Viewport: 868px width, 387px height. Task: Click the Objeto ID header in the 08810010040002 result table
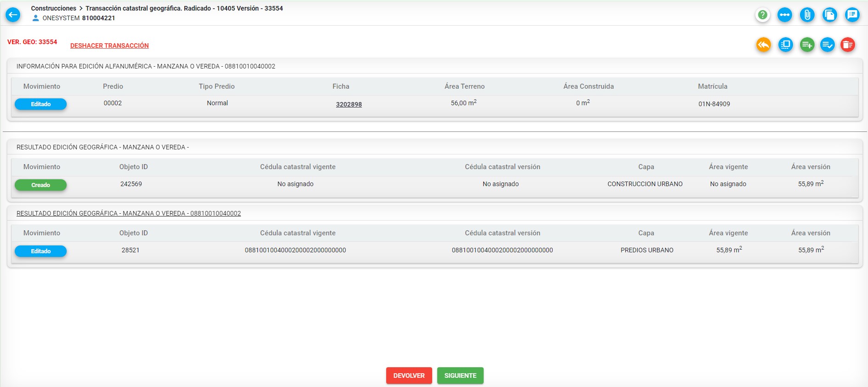(x=133, y=233)
